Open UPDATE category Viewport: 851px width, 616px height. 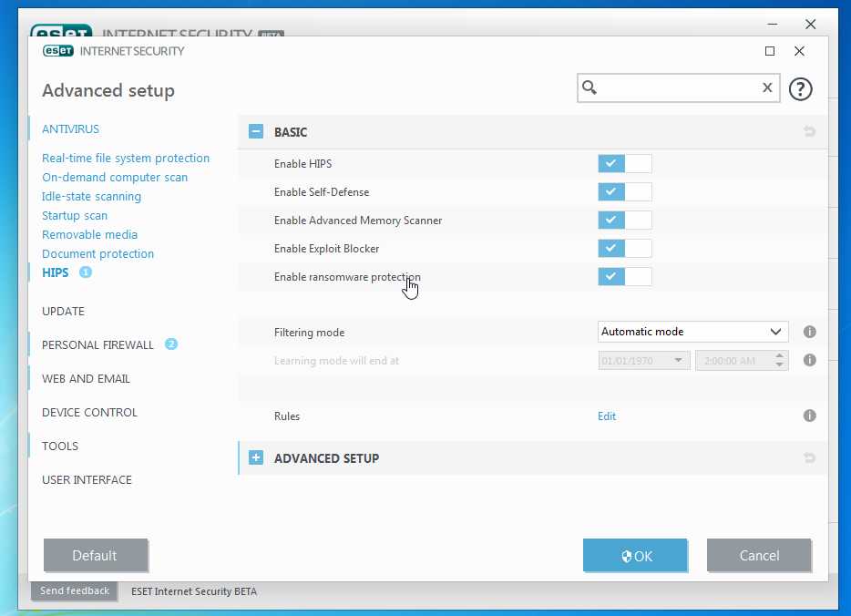(x=63, y=312)
